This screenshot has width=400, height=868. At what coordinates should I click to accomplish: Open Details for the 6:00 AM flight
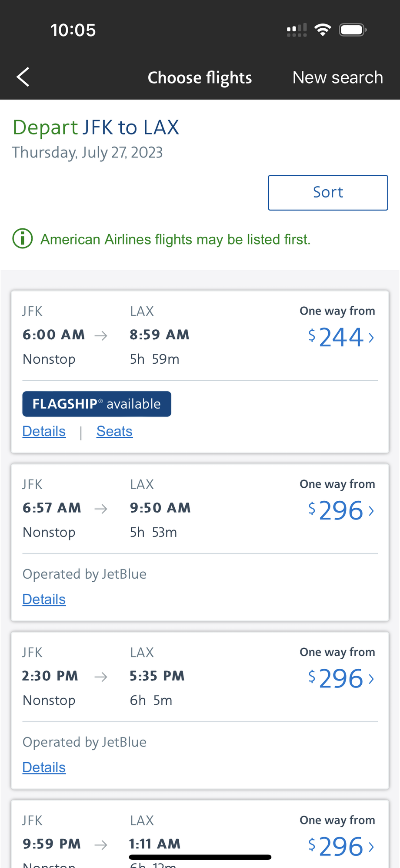pyautogui.click(x=44, y=431)
